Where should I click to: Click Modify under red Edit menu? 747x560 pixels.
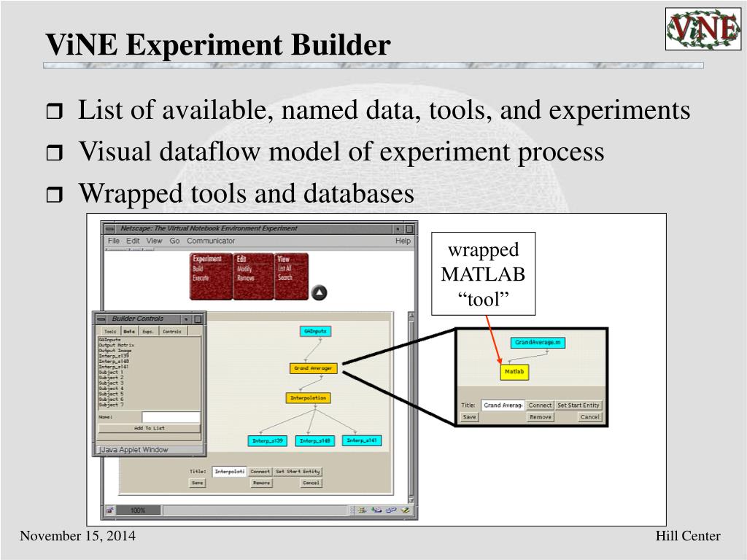(x=244, y=268)
